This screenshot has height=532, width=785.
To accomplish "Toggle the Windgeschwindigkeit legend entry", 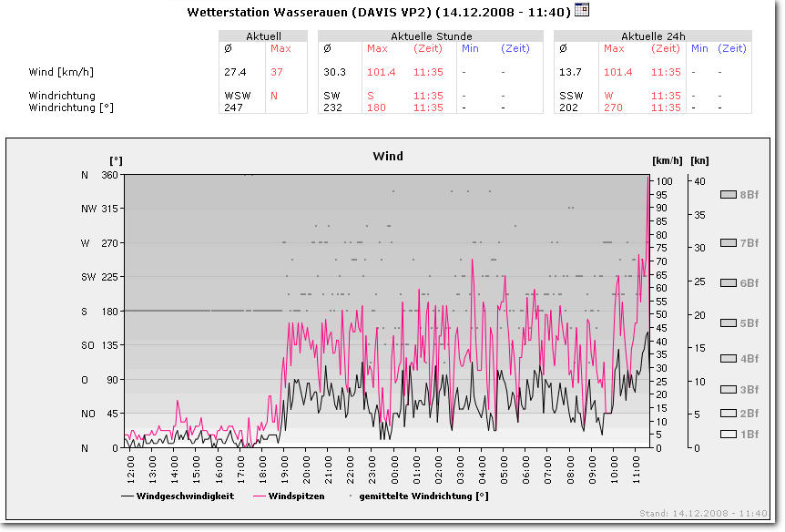I will point(177,496).
